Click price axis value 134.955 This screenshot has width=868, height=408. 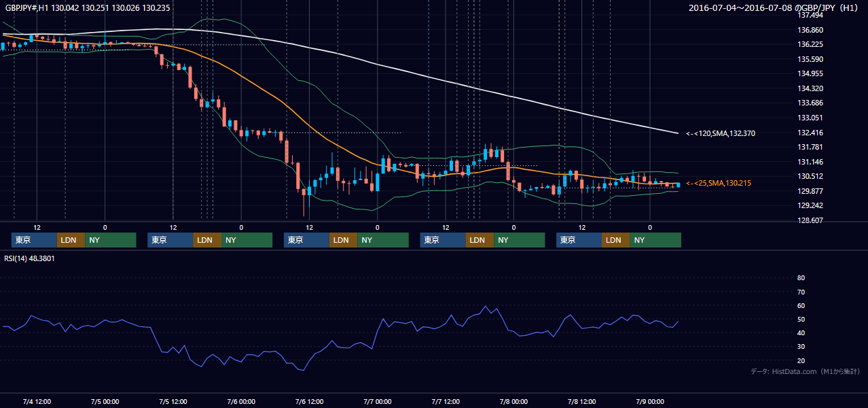pyautogui.click(x=810, y=73)
